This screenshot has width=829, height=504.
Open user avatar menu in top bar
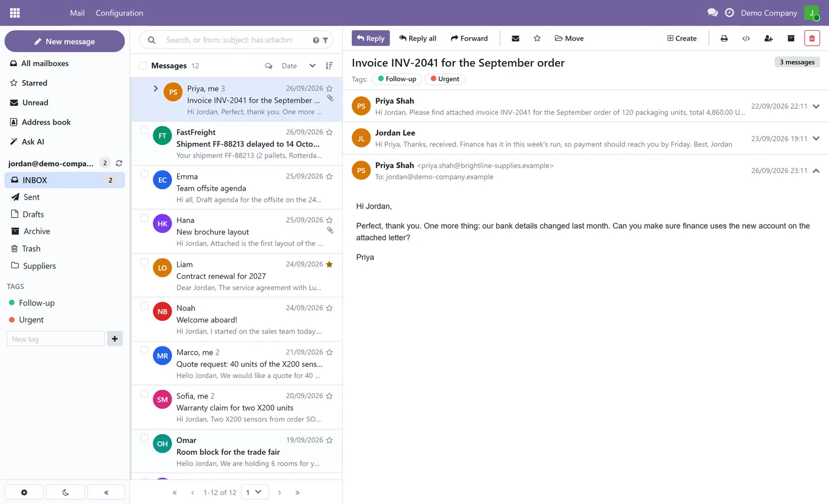tap(811, 12)
